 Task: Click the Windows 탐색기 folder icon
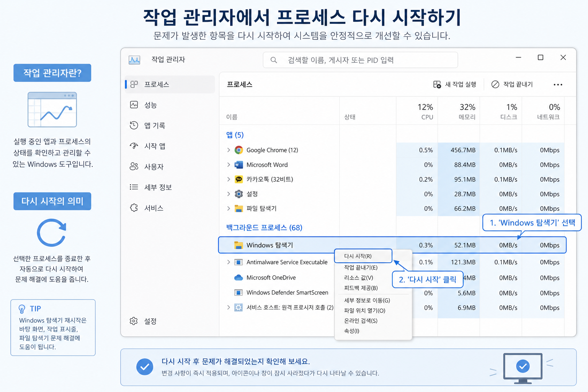[x=238, y=245]
